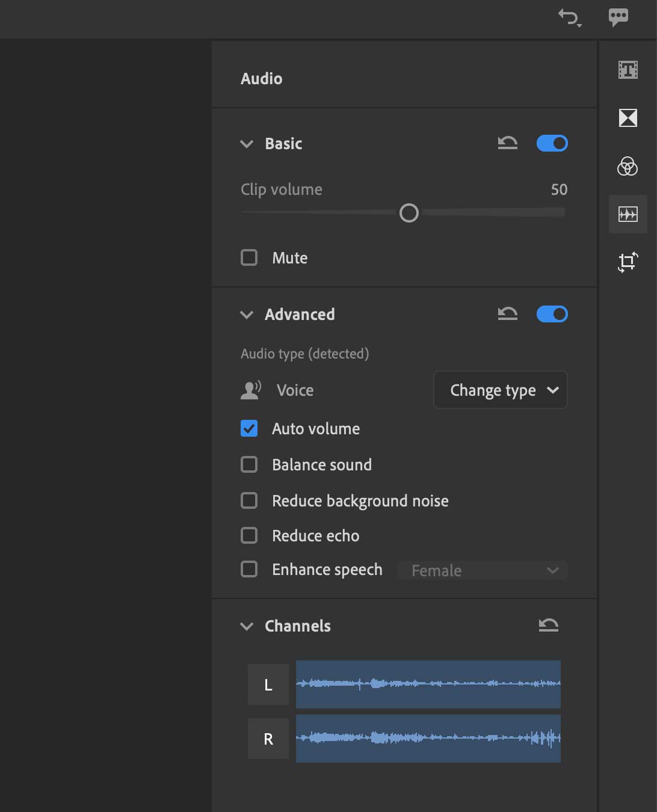
Task: Click the Voice audio type icon
Action: click(x=251, y=390)
